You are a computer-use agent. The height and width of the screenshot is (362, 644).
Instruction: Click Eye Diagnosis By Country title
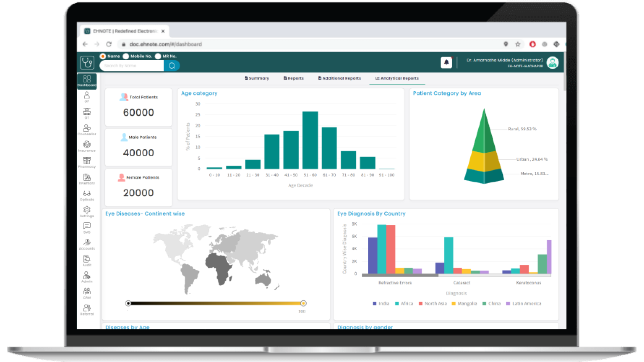pyautogui.click(x=371, y=214)
